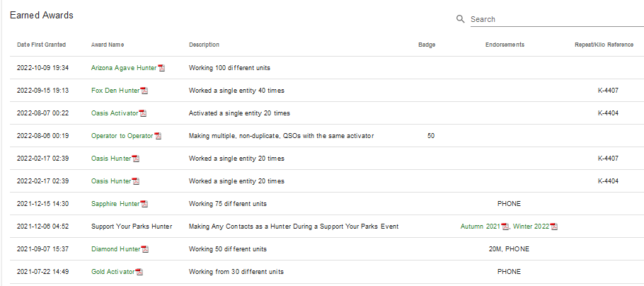This screenshot has height=286, width=644.
Task: Open the Diamond Hunter PDF icon
Action: (144, 249)
